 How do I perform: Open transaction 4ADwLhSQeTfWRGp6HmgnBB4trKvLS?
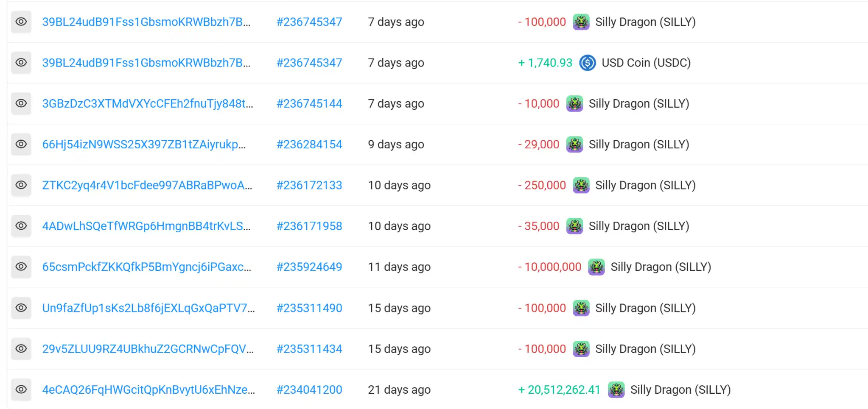pos(146,226)
